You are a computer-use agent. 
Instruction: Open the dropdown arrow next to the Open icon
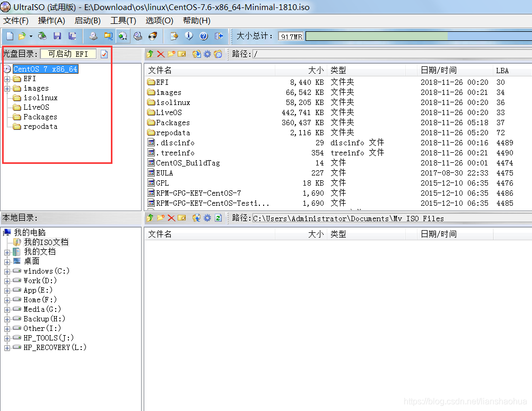[31, 36]
